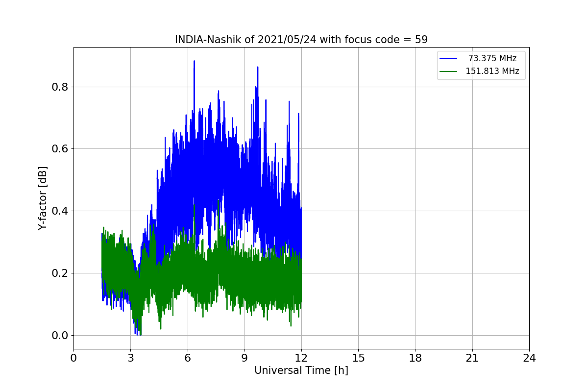Click x-axis tick label 24
588x392 pixels.
[529, 358]
